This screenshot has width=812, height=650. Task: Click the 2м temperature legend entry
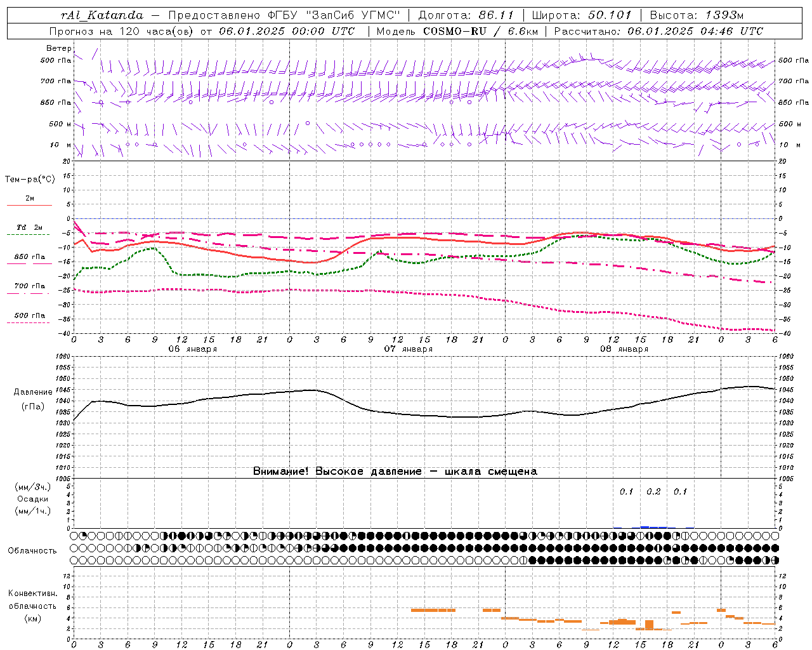click(x=29, y=199)
